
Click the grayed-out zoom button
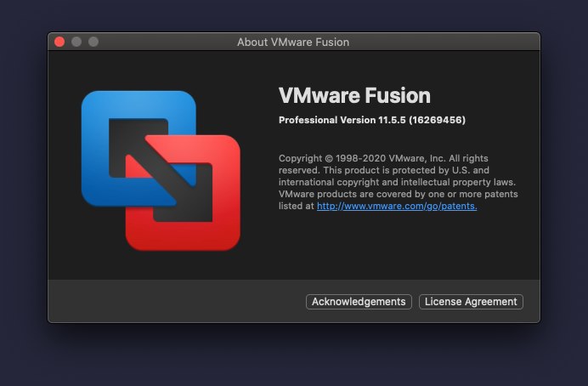coord(93,42)
